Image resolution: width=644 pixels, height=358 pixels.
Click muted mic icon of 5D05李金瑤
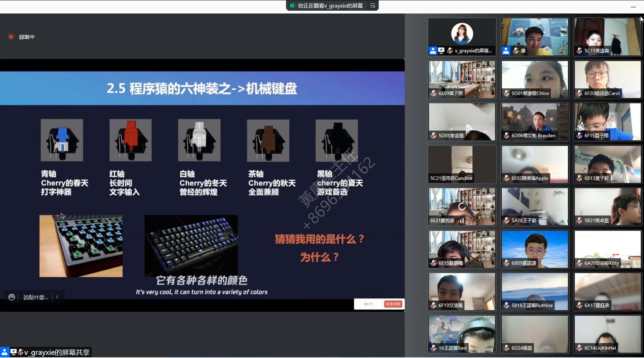click(433, 136)
